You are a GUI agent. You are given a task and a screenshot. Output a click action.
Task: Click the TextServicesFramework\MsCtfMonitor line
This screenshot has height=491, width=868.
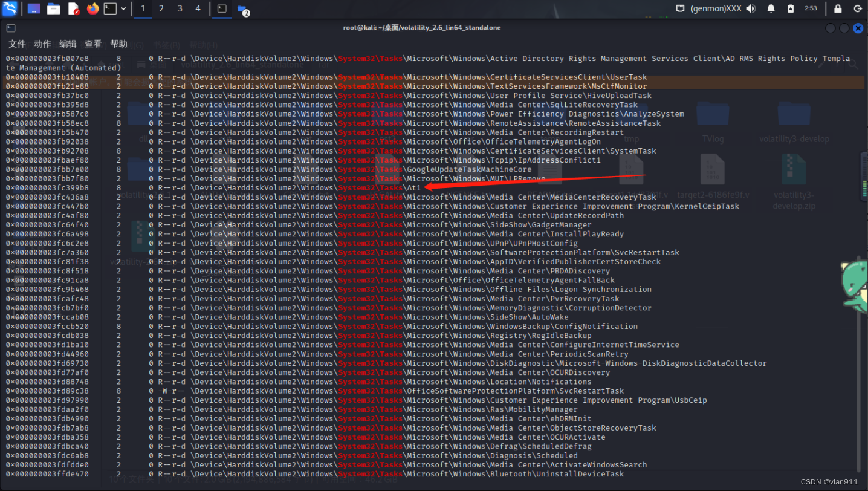[326, 86]
